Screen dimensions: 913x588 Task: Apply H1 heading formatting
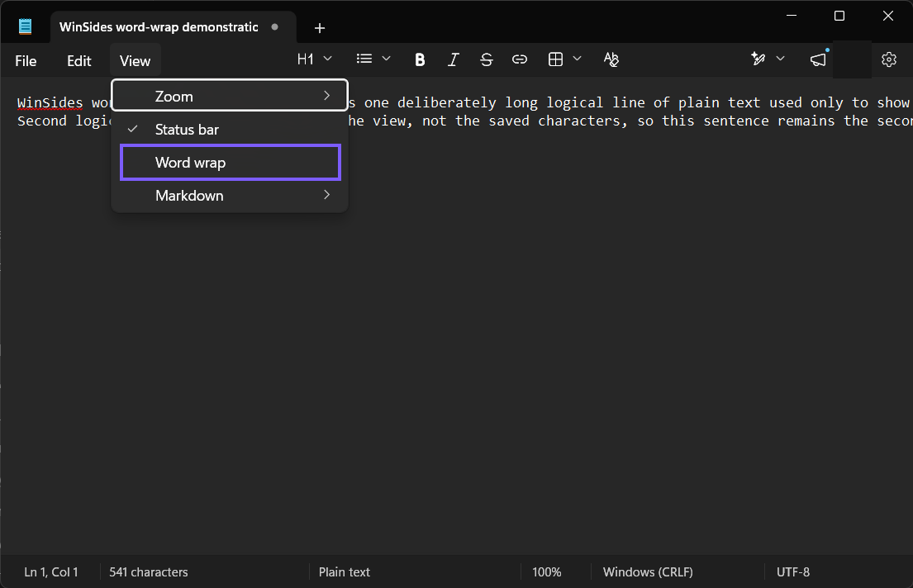pos(305,59)
